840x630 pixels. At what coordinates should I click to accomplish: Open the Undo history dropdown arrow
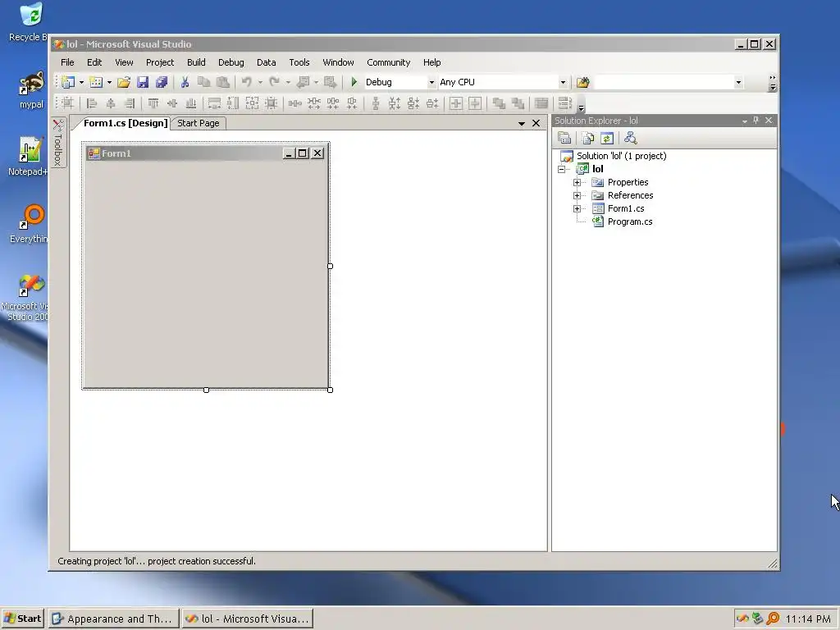click(x=260, y=82)
